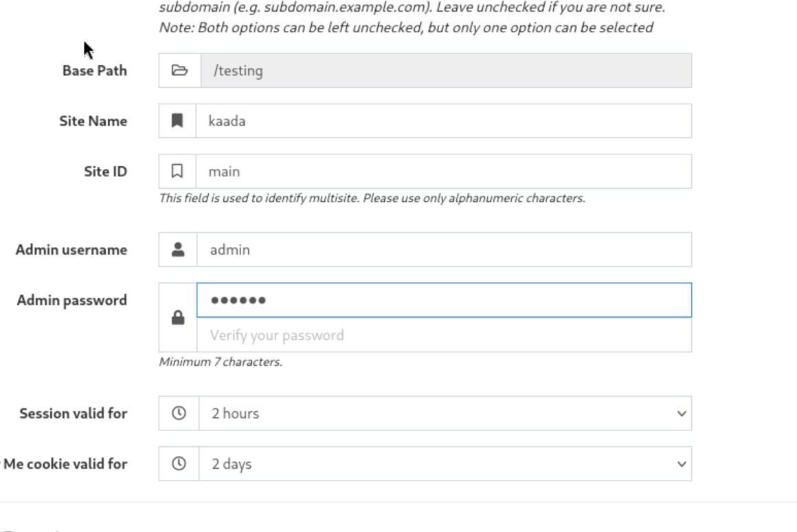Click the lock icon beside Admin password

coord(178,318)
